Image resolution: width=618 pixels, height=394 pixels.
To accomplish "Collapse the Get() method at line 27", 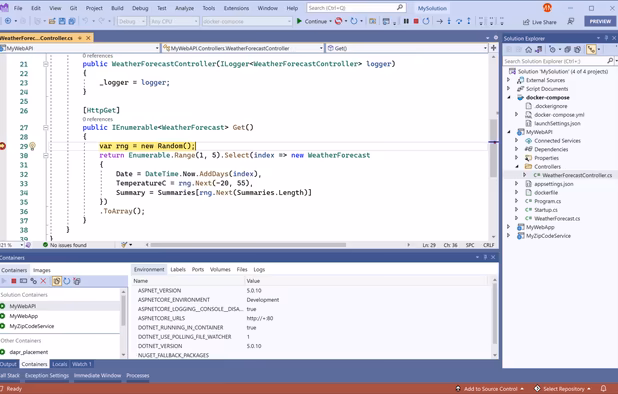I will click(45, 128).
